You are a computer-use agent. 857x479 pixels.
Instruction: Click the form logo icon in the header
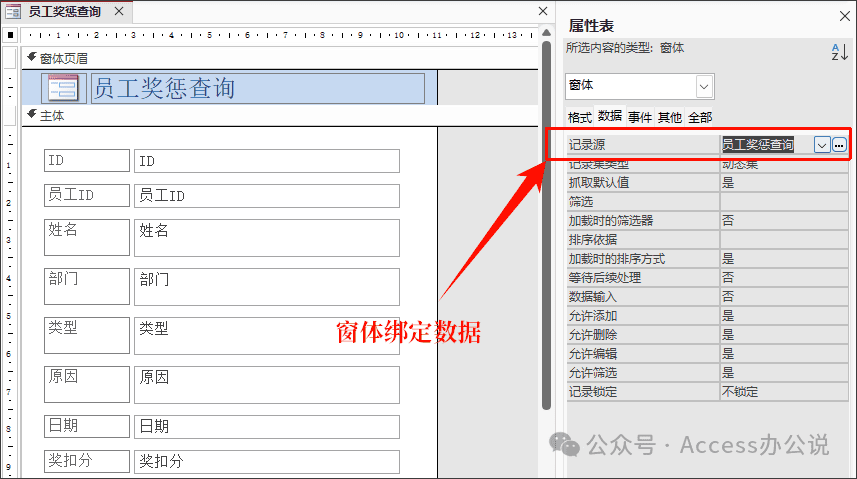(x=64, y=88)
